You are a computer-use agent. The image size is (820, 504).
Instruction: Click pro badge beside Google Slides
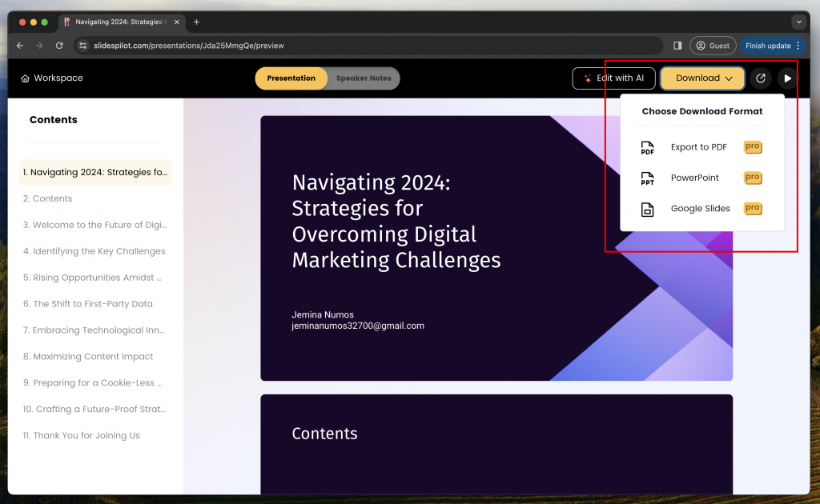point(753,209)
